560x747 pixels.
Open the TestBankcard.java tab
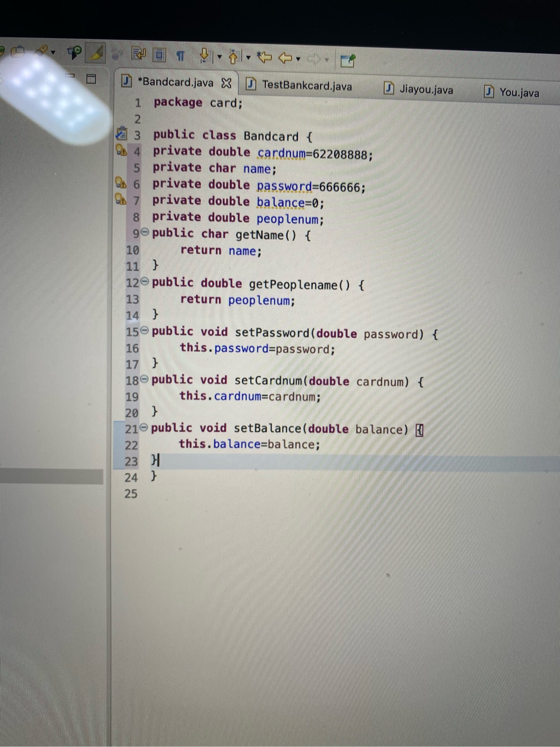click(x=307, y=86)
